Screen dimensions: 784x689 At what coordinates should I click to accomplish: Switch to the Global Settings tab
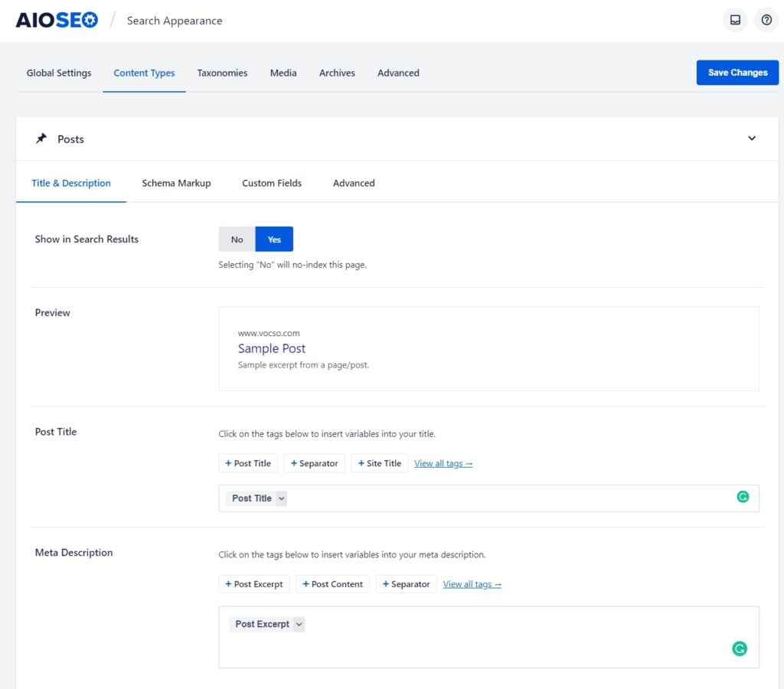[58, 73]
